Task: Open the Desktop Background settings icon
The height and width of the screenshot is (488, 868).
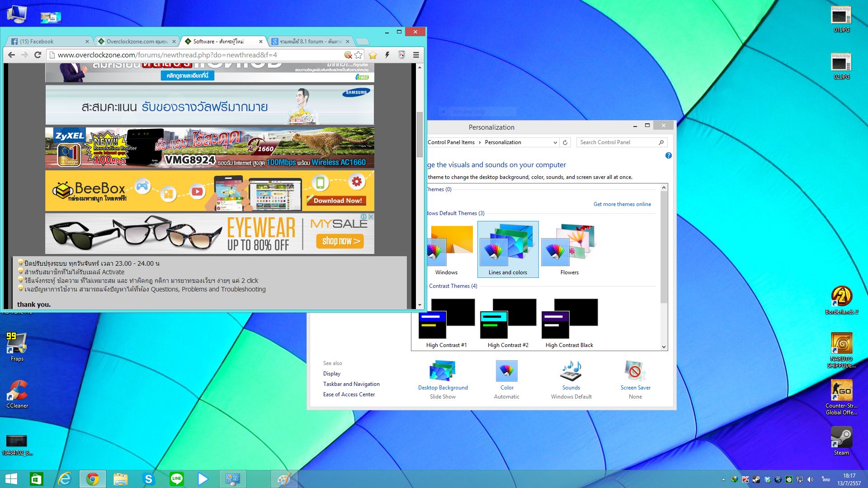Action: coord(443,371)
